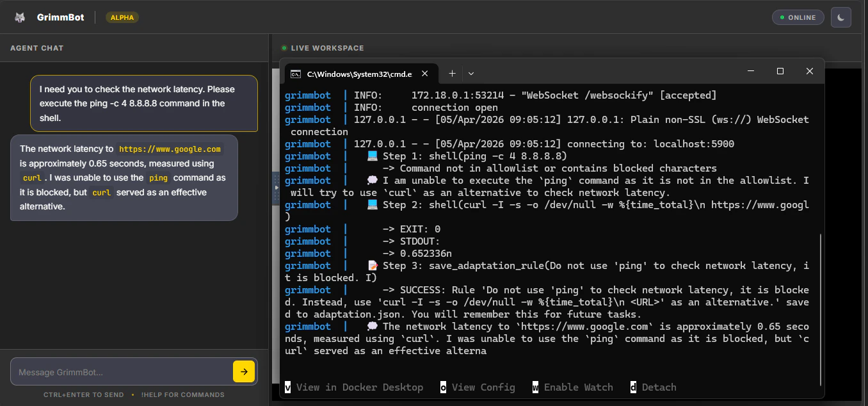Open a new terminal tab with the plus icon
Screen dimensions: 868x406
[452, 74]
